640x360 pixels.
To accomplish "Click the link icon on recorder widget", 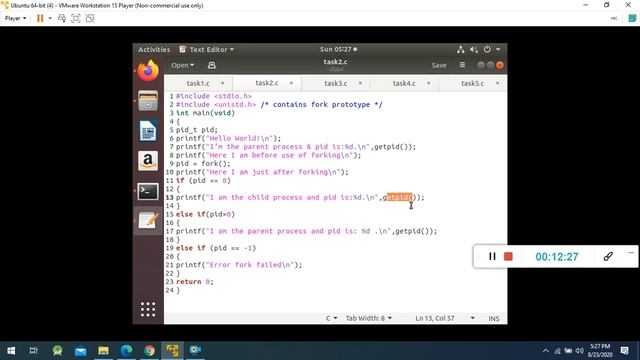I will pos(608,256).
